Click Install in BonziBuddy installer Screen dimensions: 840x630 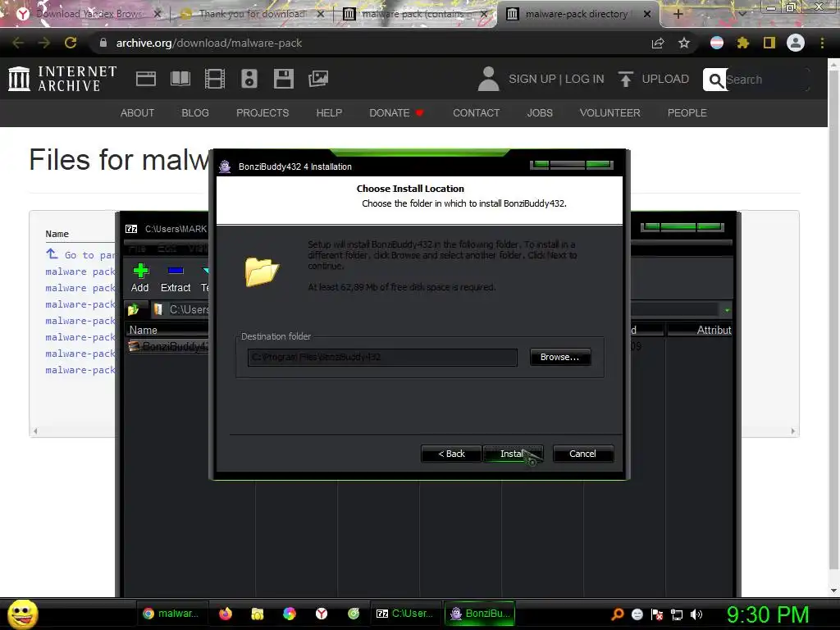click(x=513, y=454)
